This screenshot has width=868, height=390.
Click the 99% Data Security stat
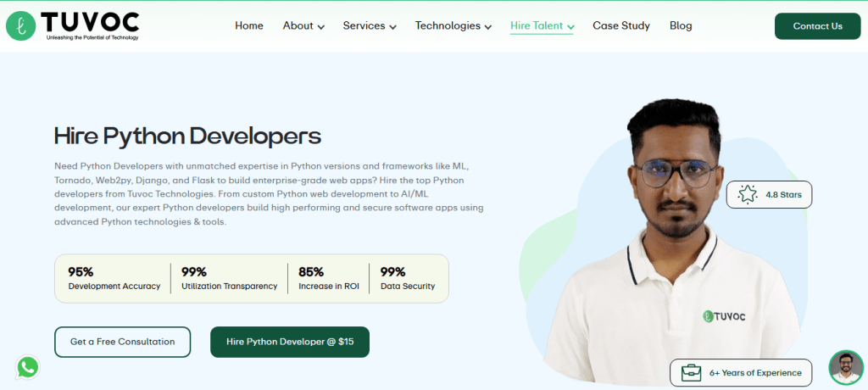tap(408, 278)
